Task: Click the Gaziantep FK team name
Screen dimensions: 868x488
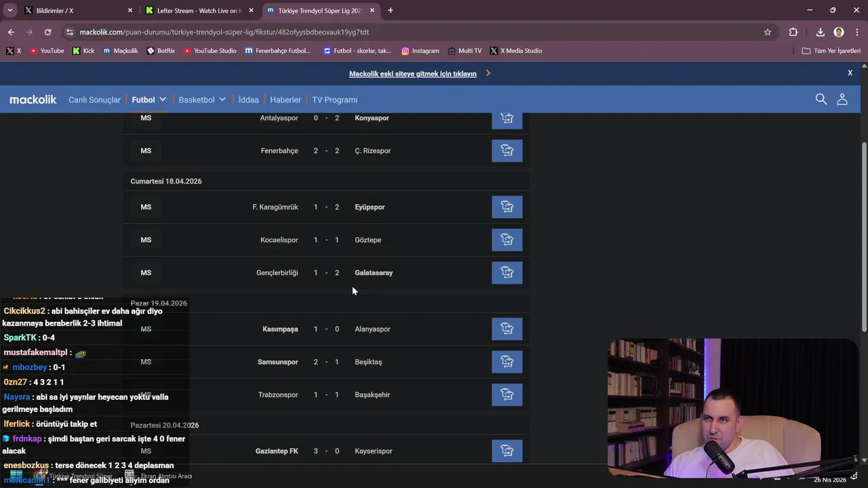Action: coord(277,451)
